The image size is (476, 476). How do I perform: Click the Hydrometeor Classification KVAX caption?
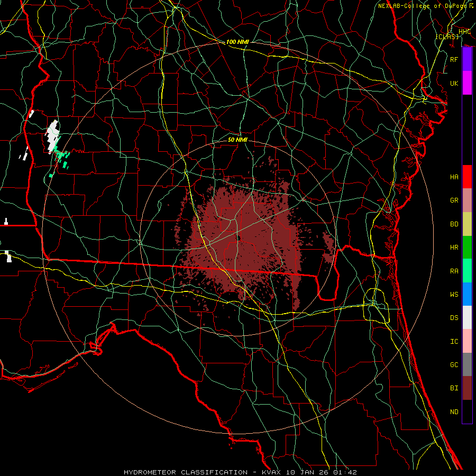pyautogui.click(x=240, y=472)
